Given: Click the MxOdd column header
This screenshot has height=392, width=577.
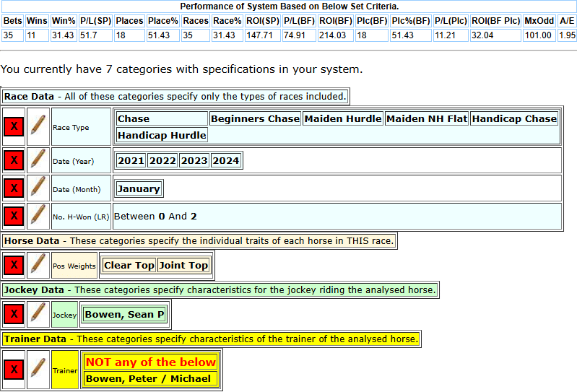Looking at the screenshot, I should [x=539, y=21].
